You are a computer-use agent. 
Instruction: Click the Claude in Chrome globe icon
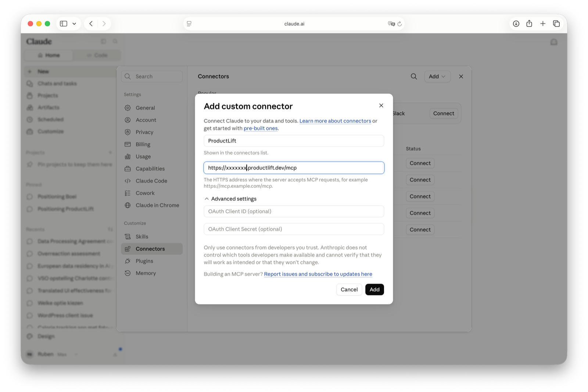[128, 205]
